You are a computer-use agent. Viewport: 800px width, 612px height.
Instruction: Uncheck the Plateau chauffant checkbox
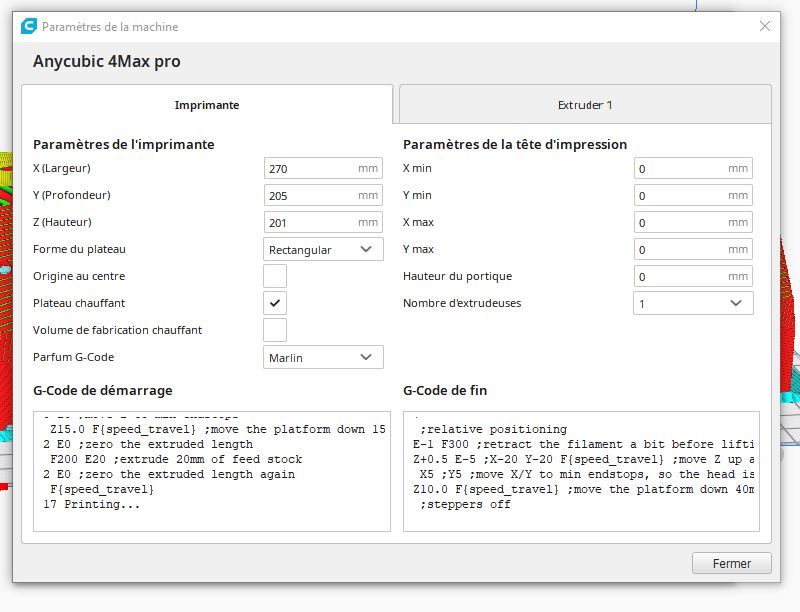275,303
